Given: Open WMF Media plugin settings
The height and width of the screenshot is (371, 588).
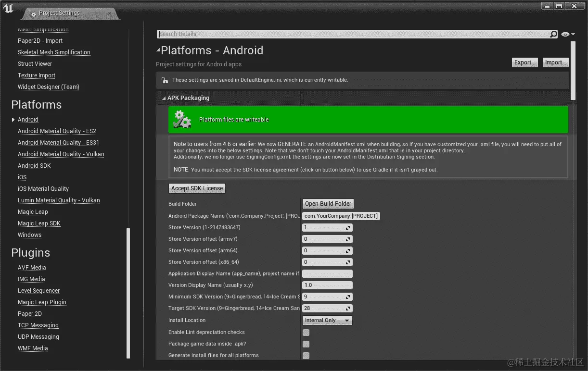Looking at the screenshot, I should coord(33,348).
